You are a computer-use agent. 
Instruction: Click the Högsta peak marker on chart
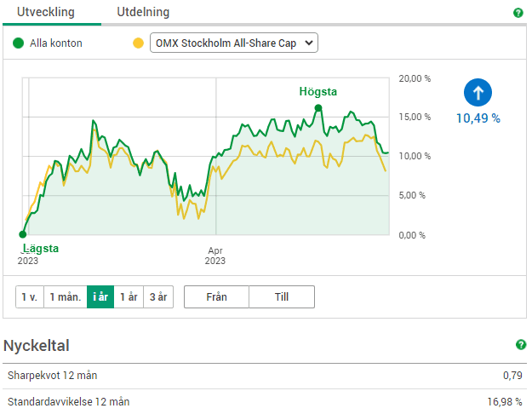318,108
